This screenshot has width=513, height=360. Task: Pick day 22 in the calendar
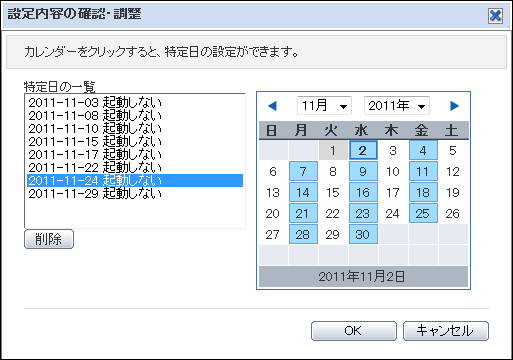pos(333,213)
